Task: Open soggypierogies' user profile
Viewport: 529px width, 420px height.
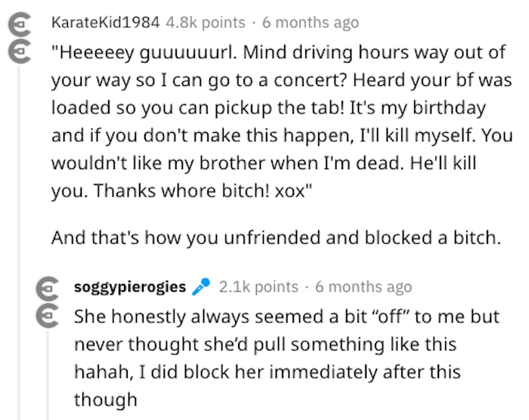Action: coord(130,287)
